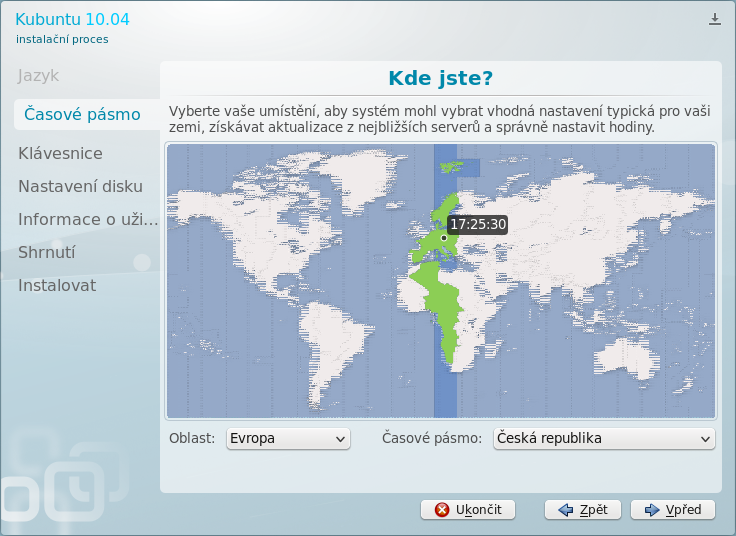The image size is (736, 536).
Task: Click the instalační proces subtitle
Action: pos(62,39)
